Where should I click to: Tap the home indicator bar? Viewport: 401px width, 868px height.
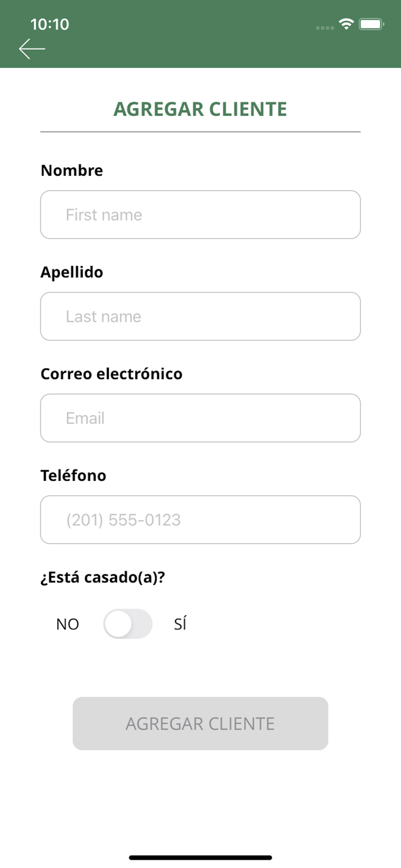click(x=200, y=858)
